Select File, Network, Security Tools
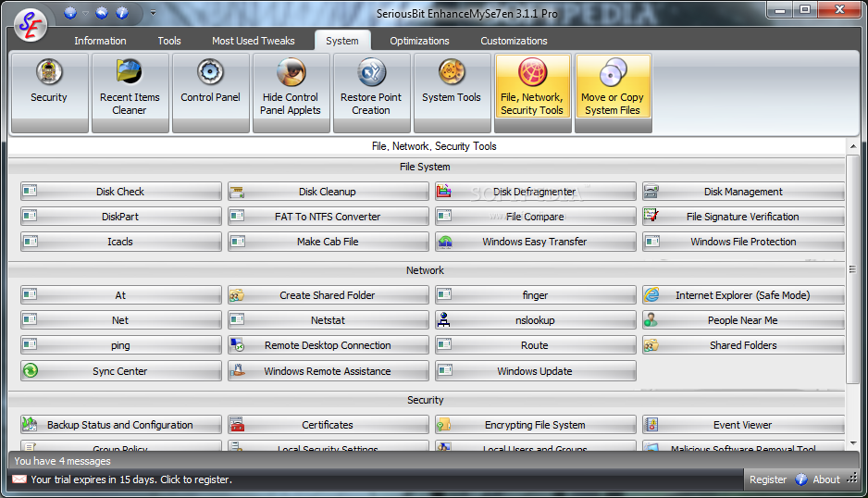Viewport: 868px width, 498px height. point(532,93)
